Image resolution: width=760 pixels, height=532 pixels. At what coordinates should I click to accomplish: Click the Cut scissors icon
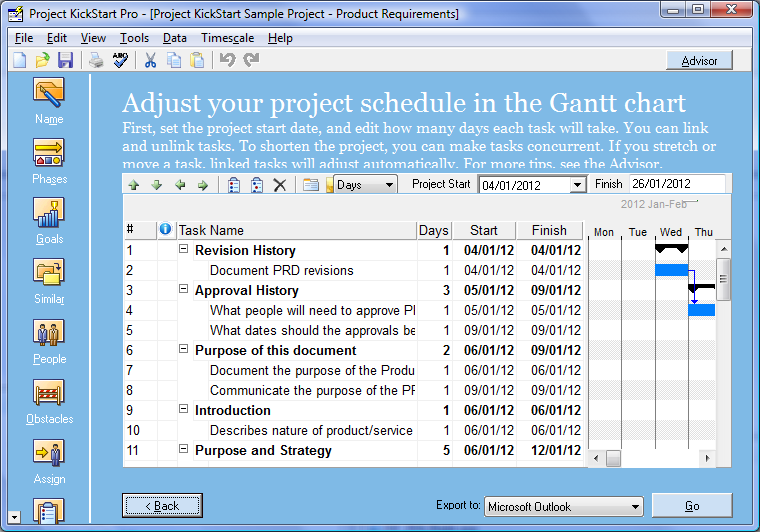tap(150, 60)
